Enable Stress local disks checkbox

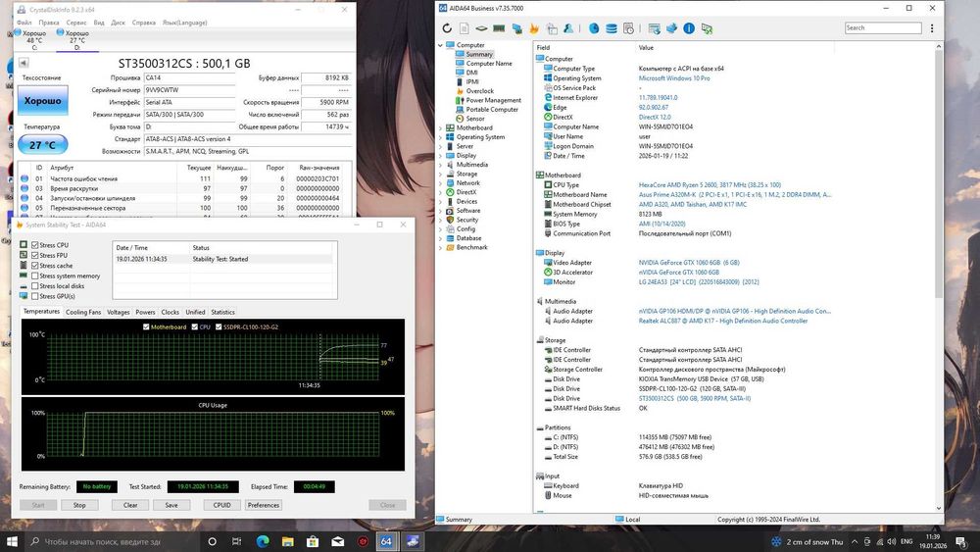pos(35,285)
